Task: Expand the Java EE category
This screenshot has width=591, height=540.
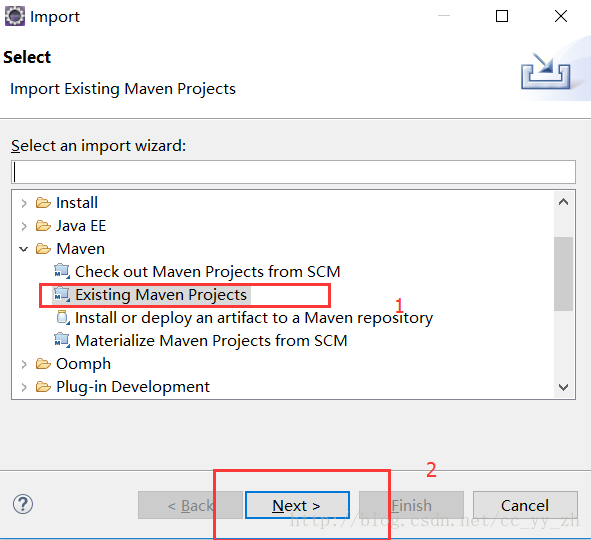Action: tap(24, 226)
